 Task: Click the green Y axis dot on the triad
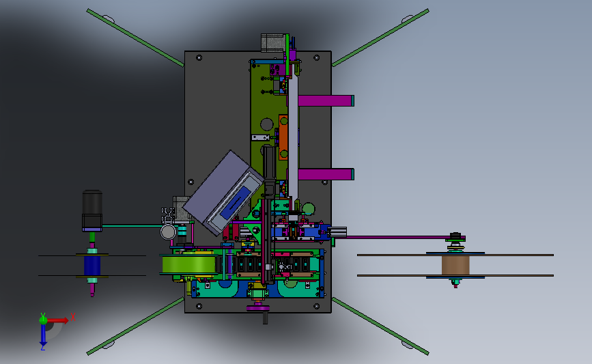pyautogui.click(x=43, y=320)
